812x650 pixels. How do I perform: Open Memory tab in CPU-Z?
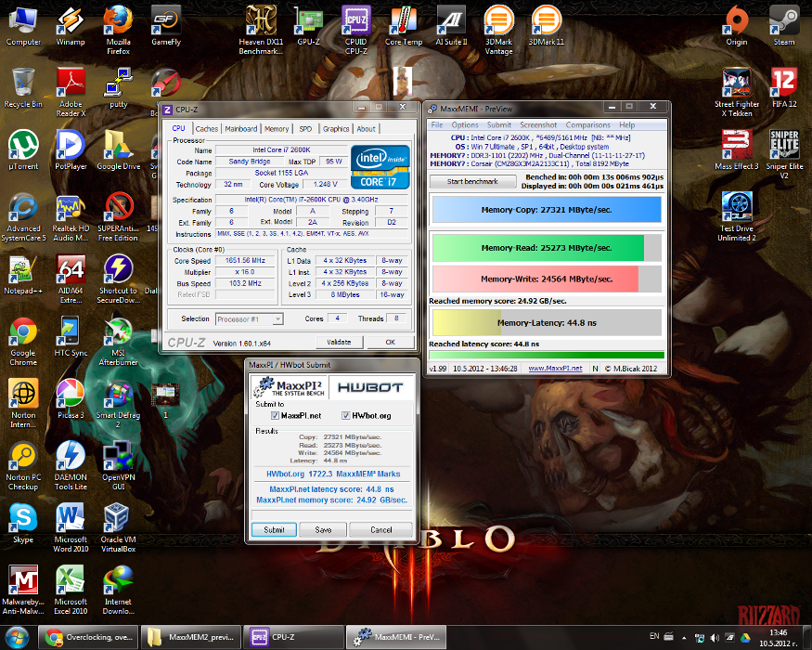(276, 128)
